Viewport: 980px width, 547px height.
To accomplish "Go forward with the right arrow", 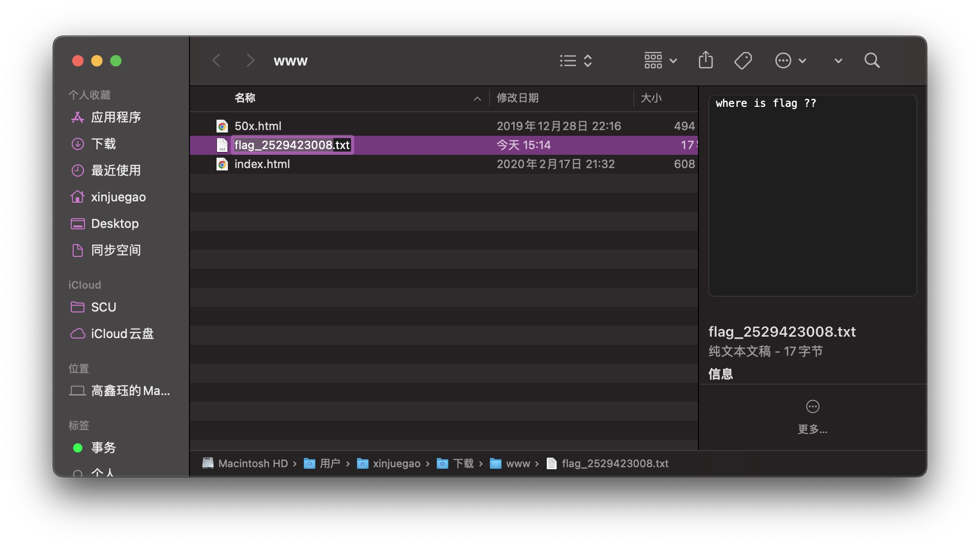I will click(250, 60).
